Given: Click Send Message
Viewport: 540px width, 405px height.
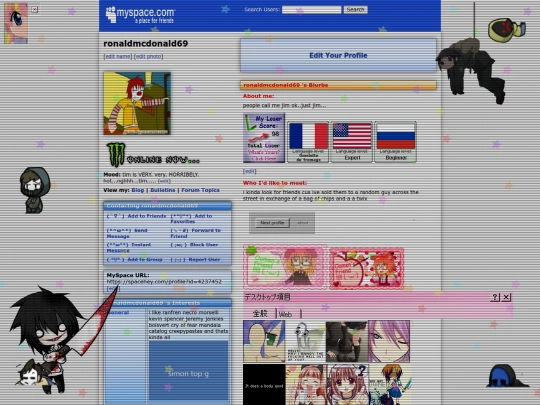Looking at the screenshot, I should pos(127,233).
